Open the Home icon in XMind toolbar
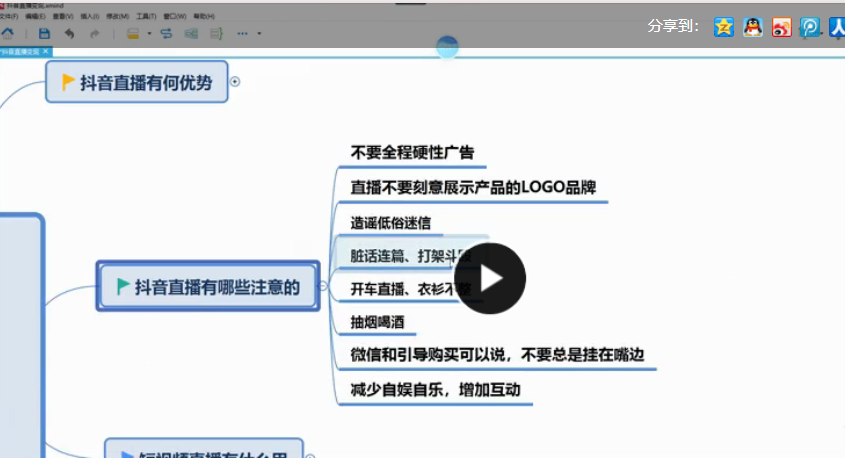 (8, 33)
